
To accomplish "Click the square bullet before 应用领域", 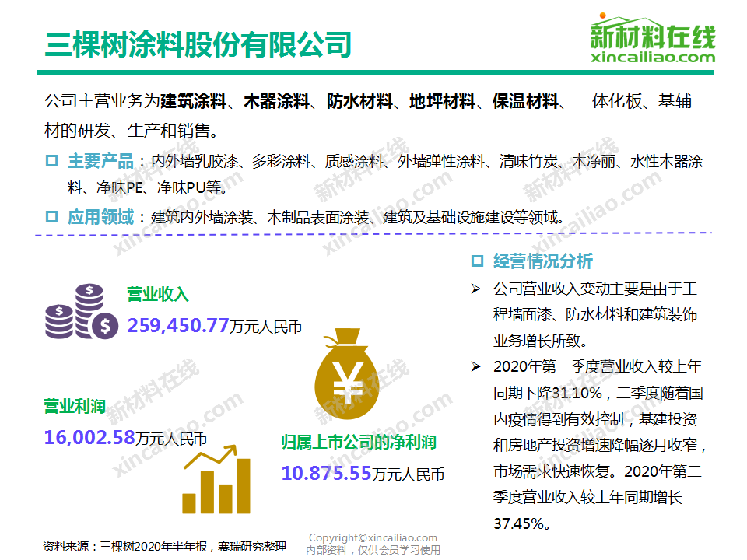I will pos(52,217).
